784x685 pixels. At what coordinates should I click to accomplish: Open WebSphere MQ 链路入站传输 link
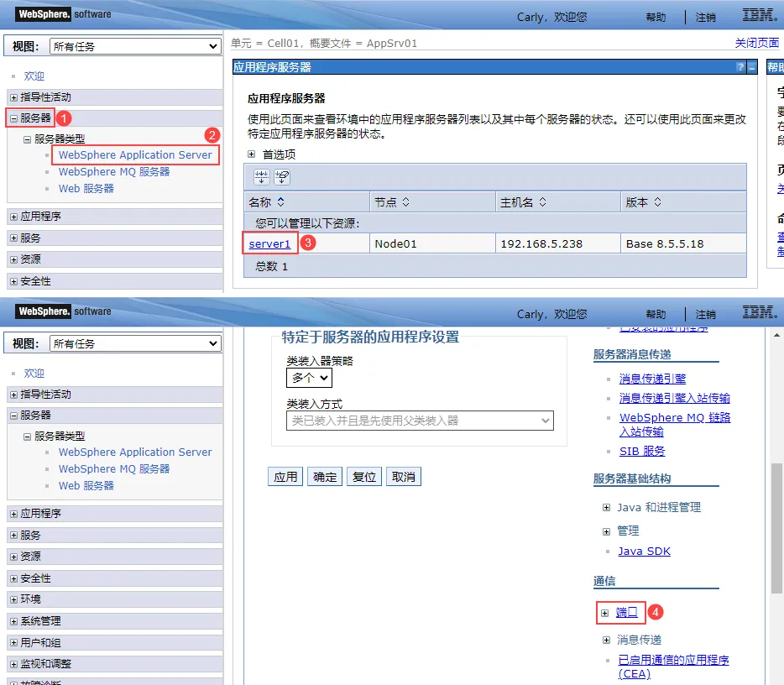pyautogui.click(x=675, y=425)
